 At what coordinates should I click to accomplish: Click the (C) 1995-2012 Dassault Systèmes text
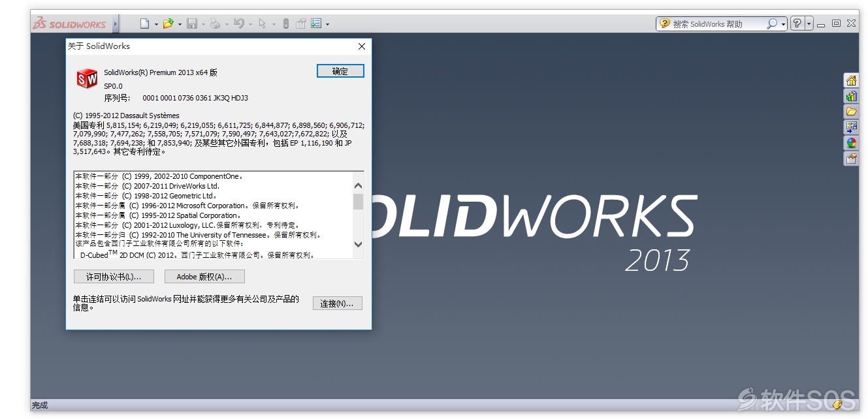tap(126, 116)
